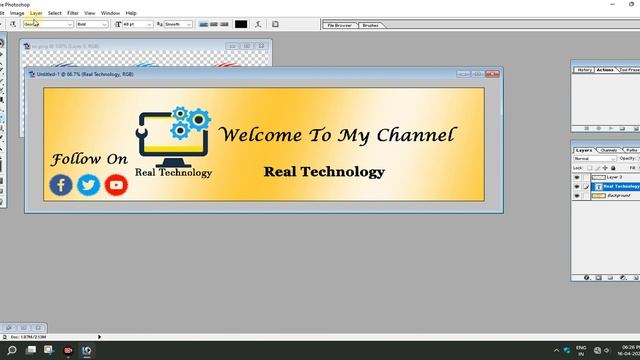Click the add layer style icon

[x=587, y=278]
